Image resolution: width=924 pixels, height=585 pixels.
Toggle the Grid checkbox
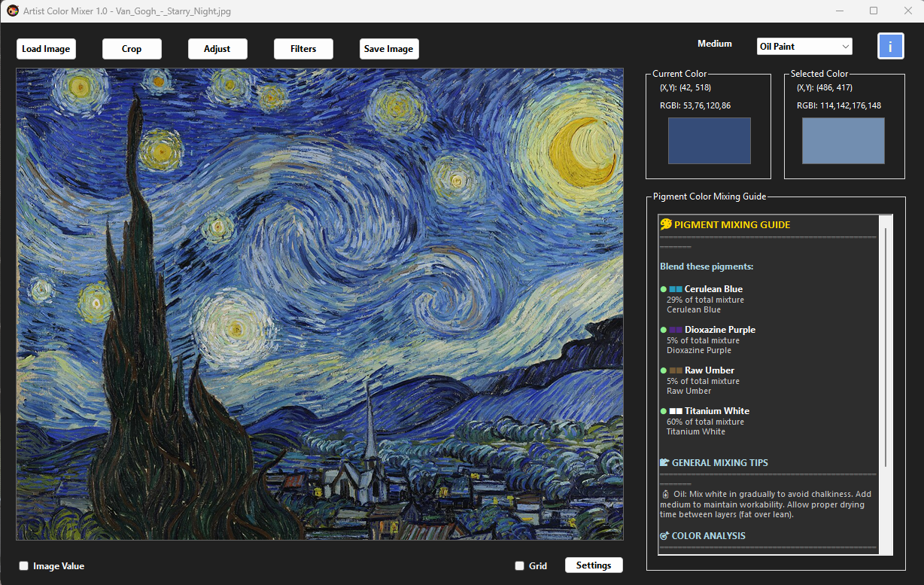pyautogui.click(x=519, y=566)
